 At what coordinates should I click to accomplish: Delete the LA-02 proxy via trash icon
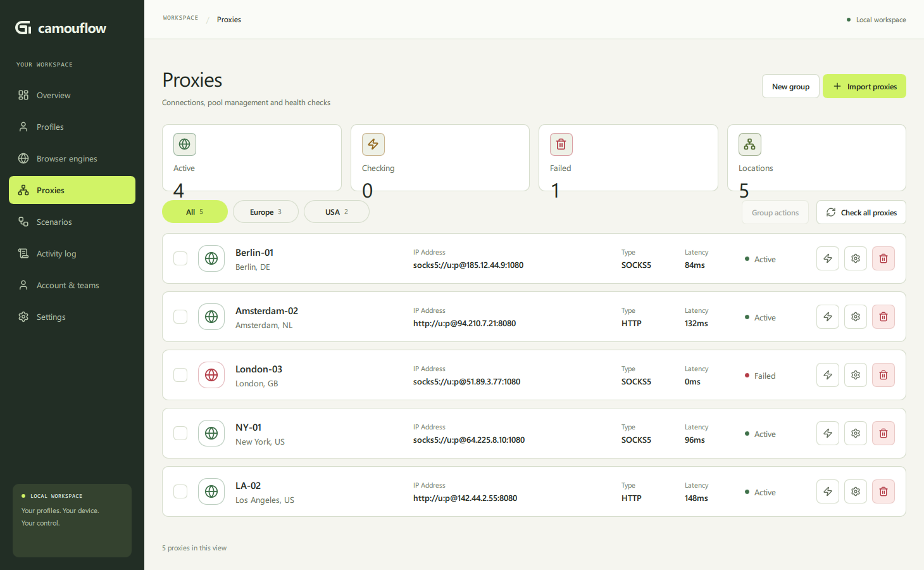point(883,491)
